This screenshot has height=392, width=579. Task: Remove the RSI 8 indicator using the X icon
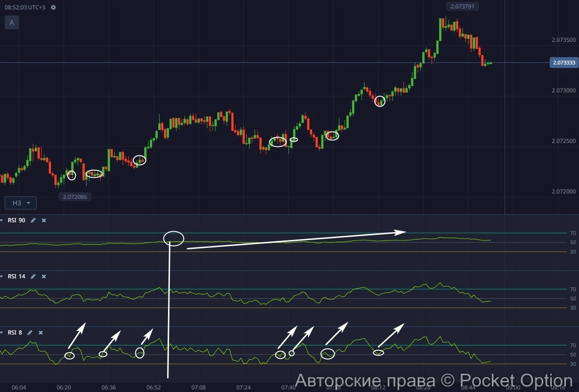click(40, 332)
